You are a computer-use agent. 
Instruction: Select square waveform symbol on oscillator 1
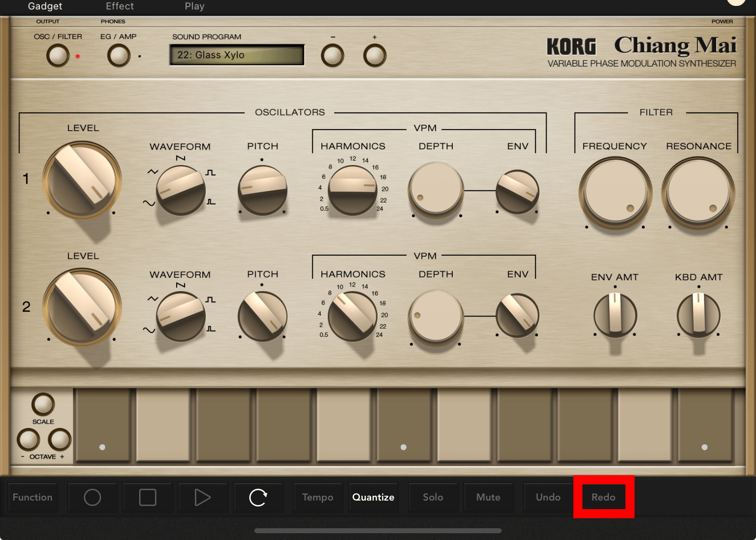click(210, 173)
